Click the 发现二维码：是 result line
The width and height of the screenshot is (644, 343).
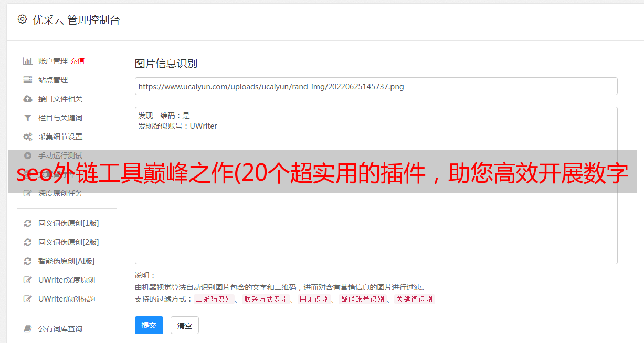click(x=164, y=116)
